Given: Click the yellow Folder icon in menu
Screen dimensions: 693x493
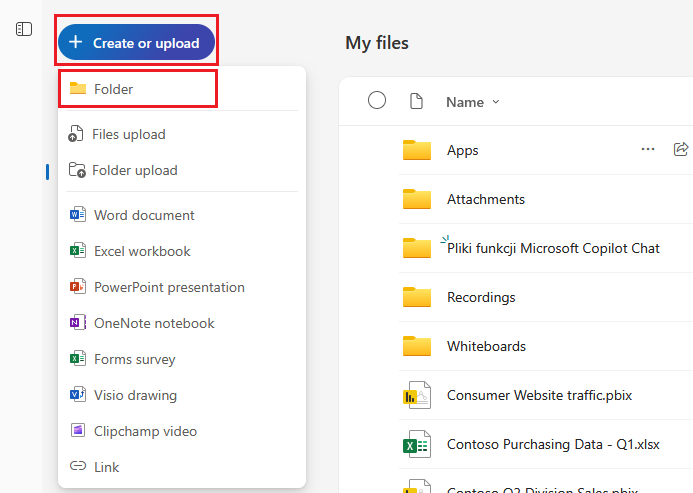Looking at the screenshot, I should pos(78,88).
